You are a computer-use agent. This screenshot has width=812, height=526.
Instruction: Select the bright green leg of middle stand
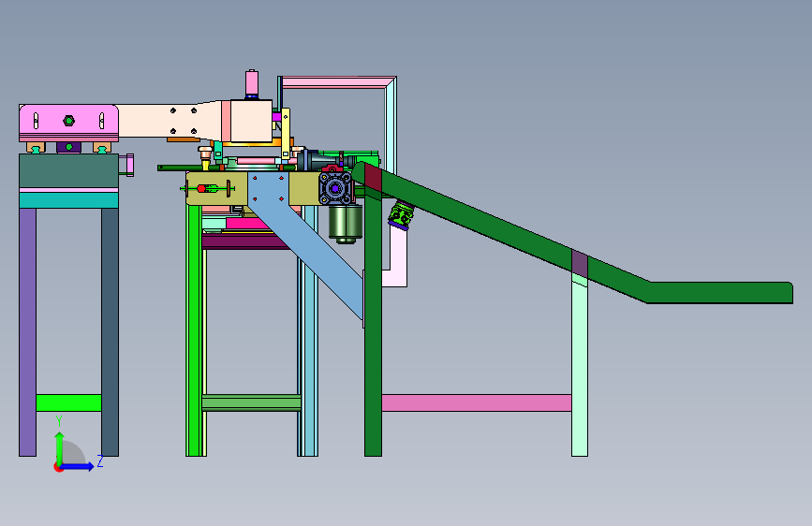(194, 330)
